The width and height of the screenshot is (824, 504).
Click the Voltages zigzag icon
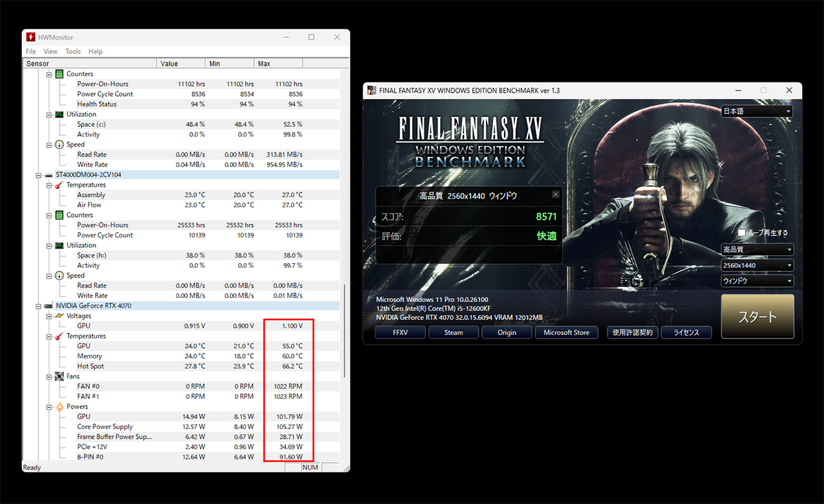coord(59,316)
